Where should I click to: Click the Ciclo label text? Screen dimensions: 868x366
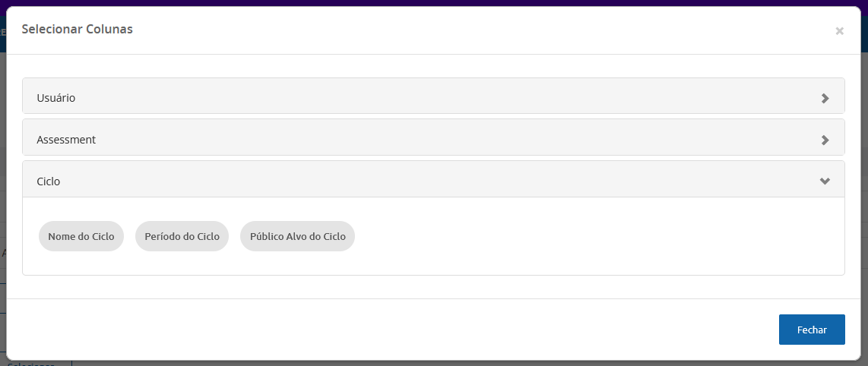[x=49, y=181]
